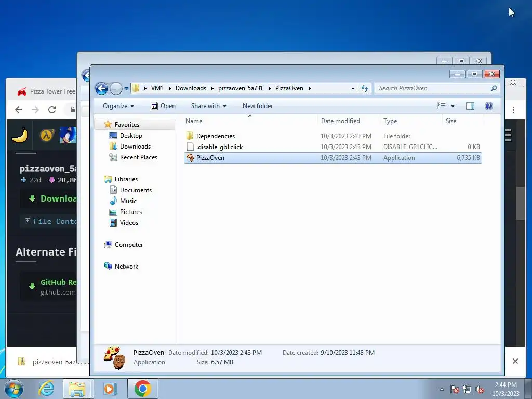The width and height of the screenshot is (532, 399).
Task: Click the PizzaOven thumbnail in details pane
Action: click(x=115, y=357)
